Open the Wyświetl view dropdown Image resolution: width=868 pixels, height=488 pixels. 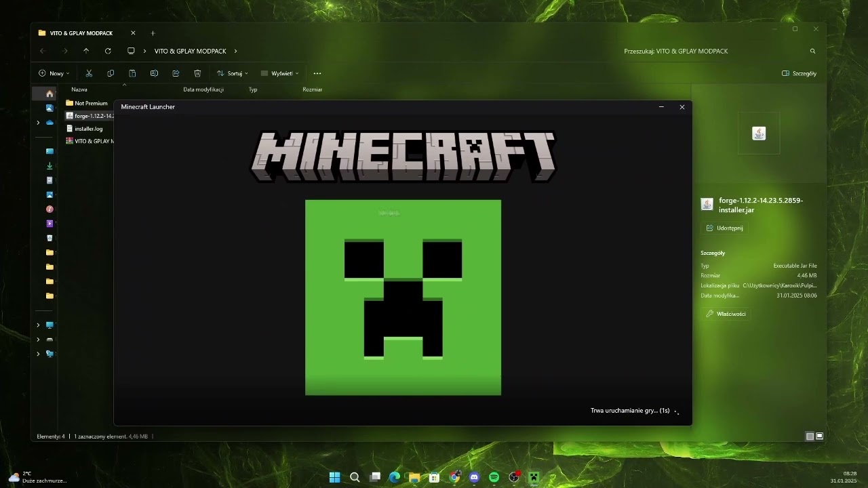(280, 73)
